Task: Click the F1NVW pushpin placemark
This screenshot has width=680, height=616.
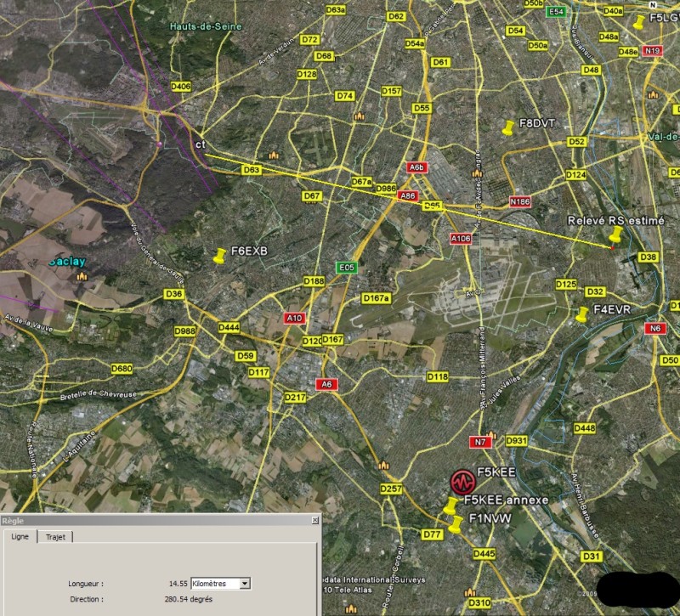Action: pyautogui.click(x=456, y=523)
